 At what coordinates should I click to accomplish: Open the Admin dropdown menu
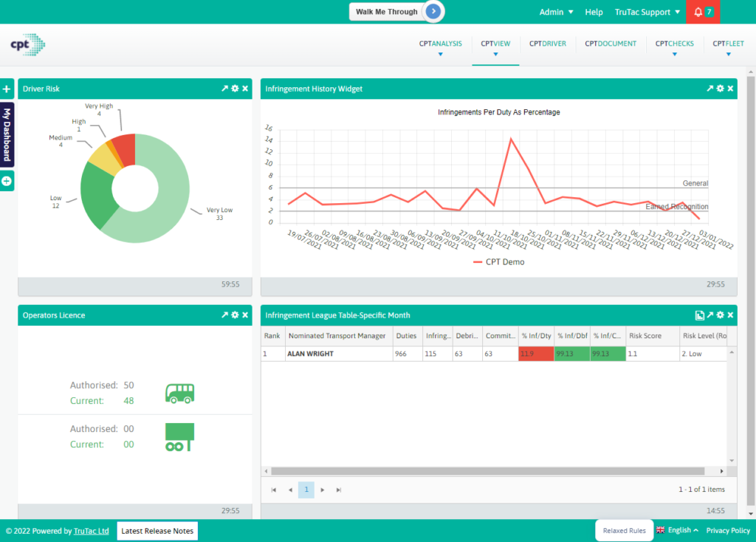tap(555, 12)
